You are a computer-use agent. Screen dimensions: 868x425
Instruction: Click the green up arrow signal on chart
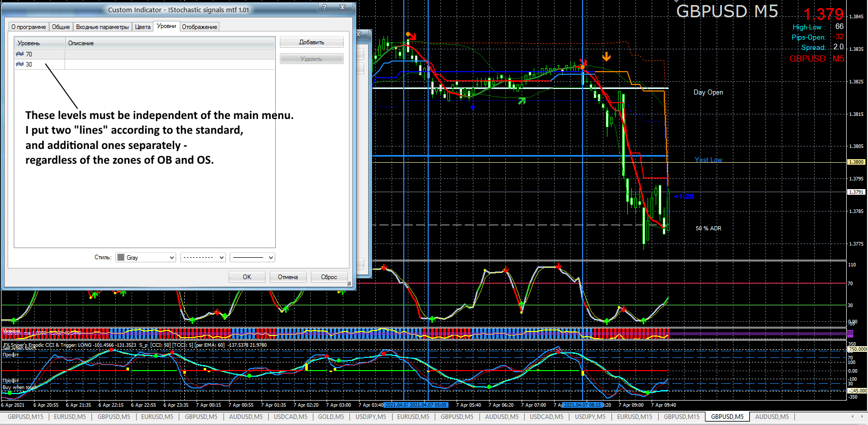point(522,101)
